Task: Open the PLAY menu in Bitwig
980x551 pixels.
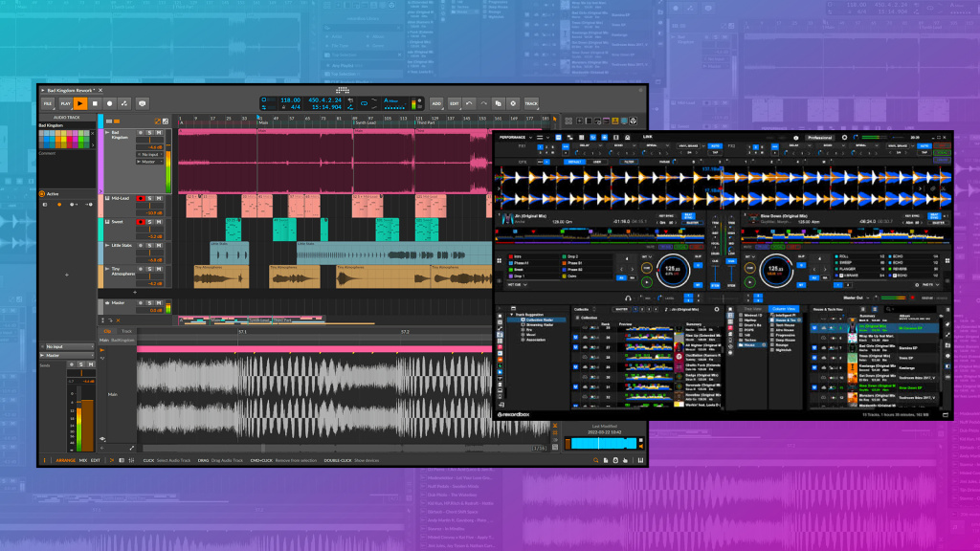Action: pyautogui.click(x=65, y=103)
